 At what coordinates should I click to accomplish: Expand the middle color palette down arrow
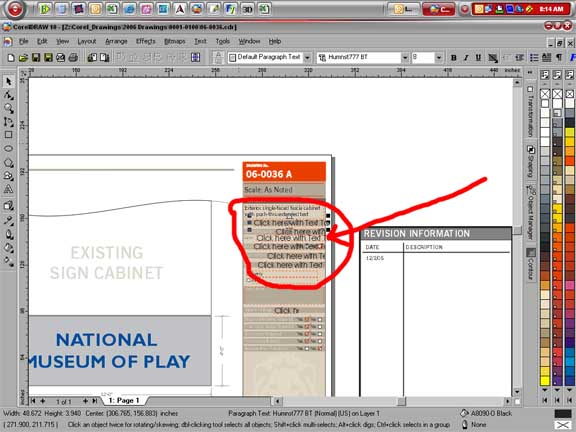(557, 390)
